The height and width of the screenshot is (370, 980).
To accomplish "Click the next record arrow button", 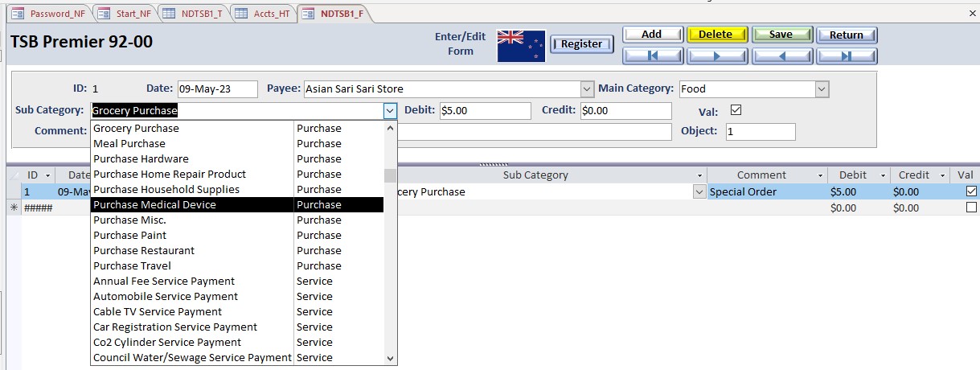I will pos(718,56).
